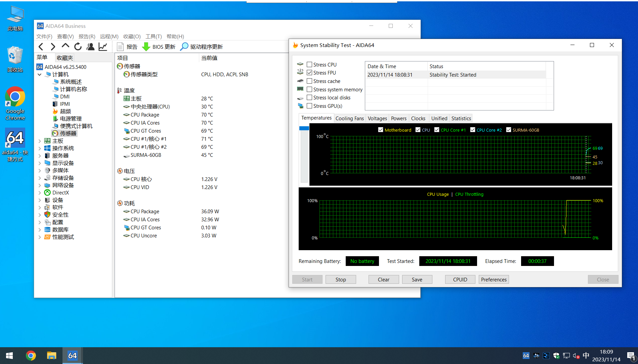Click the Clear button

[x=384, y=279]
